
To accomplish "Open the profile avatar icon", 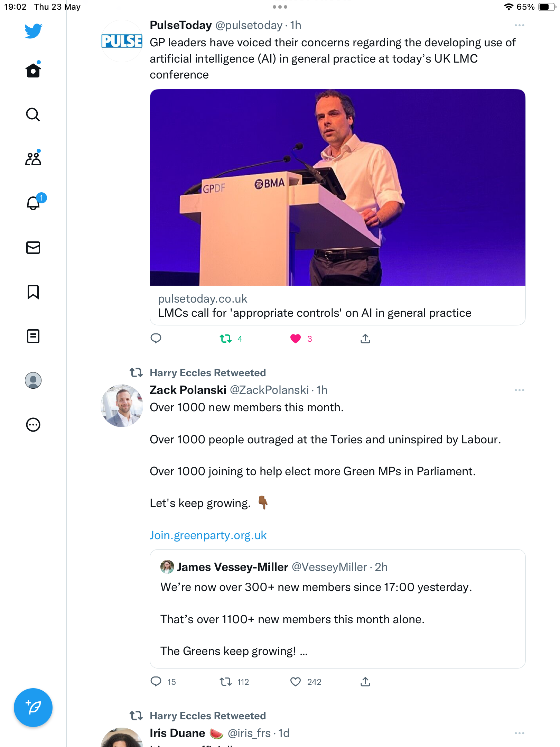I will 33,380.
